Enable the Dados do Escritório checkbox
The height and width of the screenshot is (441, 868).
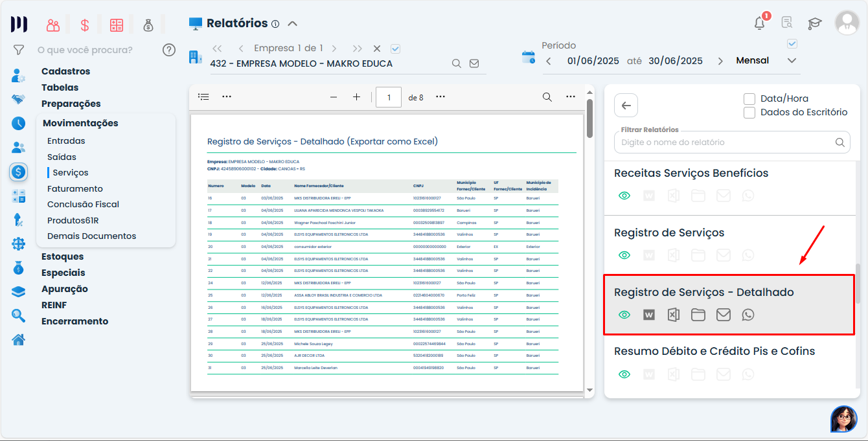coord(749,113)
